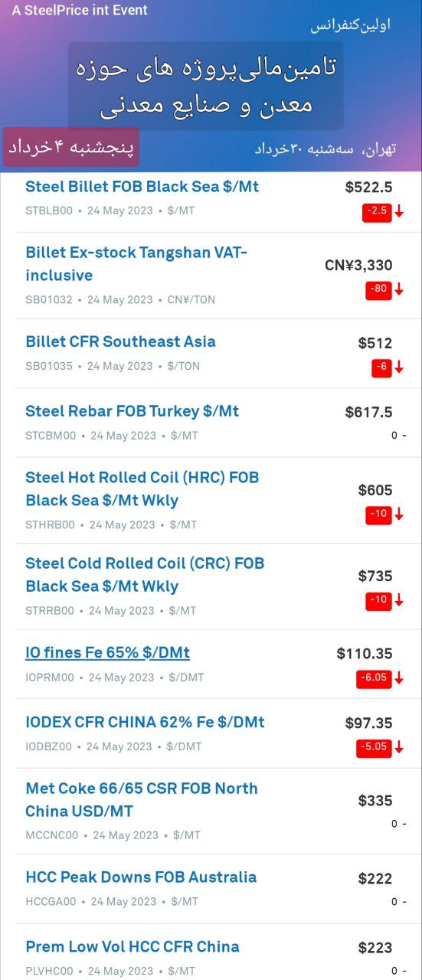This screenshot has width=422, height=980.
Task: Click the -10 badge under $605
Action: pos(378,514)
